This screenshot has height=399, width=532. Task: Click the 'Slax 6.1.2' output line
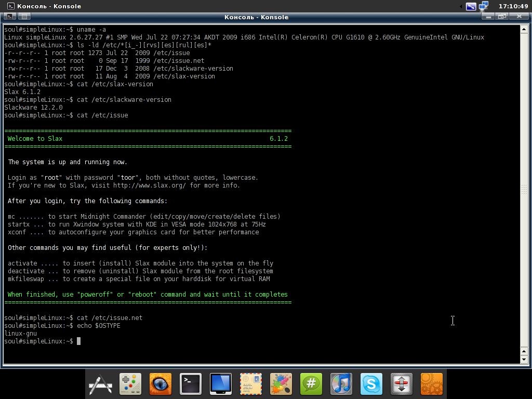[22, 91]
